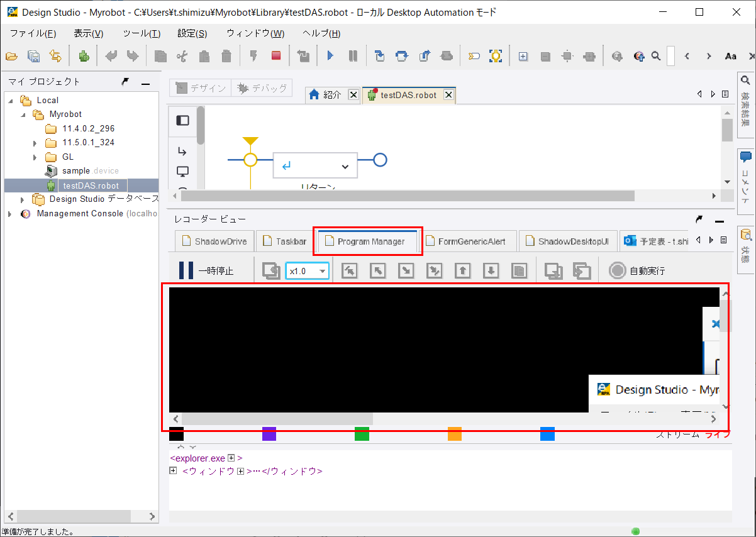The width and height of the screenshot is (756, 537).
Task: Click the copy icon in the main toolbar
Action: [160, 56]
